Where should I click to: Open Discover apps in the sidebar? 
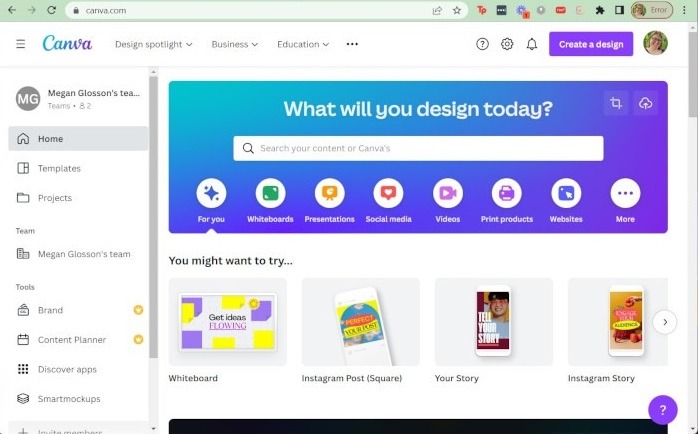(x=78, y=369)
